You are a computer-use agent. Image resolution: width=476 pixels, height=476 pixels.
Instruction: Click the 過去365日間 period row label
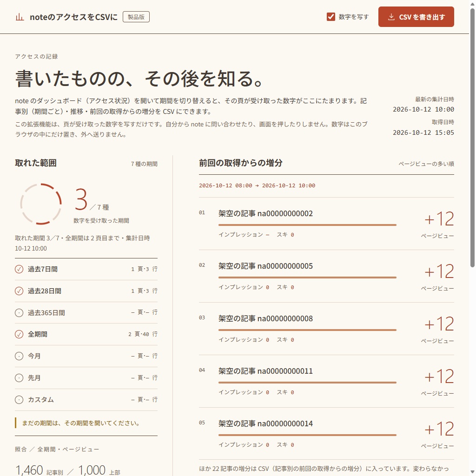46,313
